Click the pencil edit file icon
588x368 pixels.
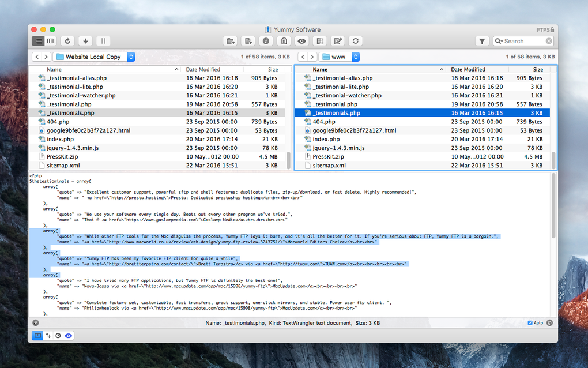coord(337,41)
